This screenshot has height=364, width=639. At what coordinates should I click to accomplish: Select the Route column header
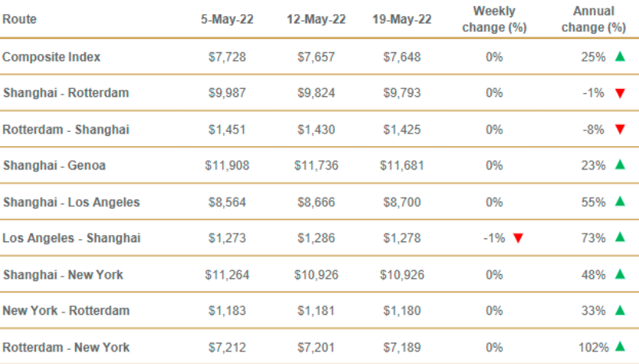[x=20, y=19]
